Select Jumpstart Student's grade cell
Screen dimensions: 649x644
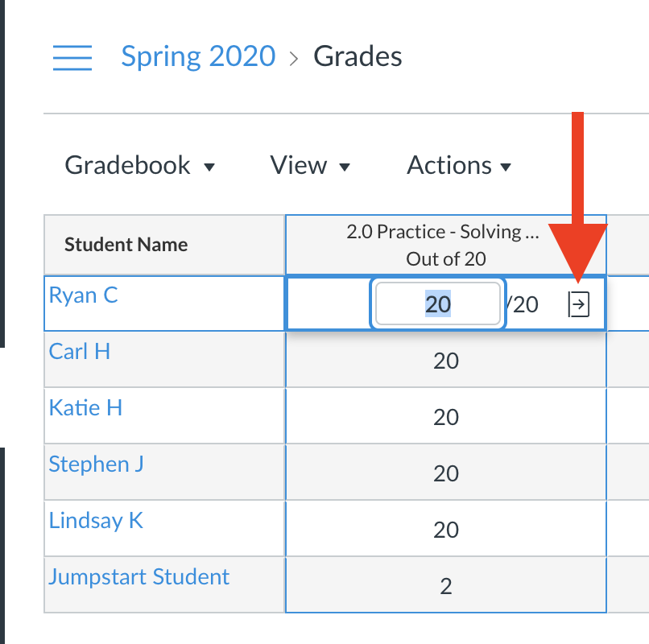coord(445,585)
